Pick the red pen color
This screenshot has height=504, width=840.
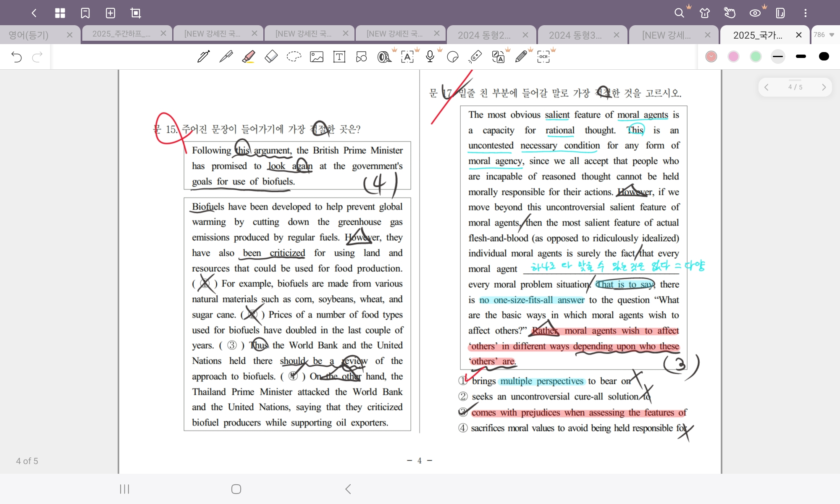pos(711,56)
